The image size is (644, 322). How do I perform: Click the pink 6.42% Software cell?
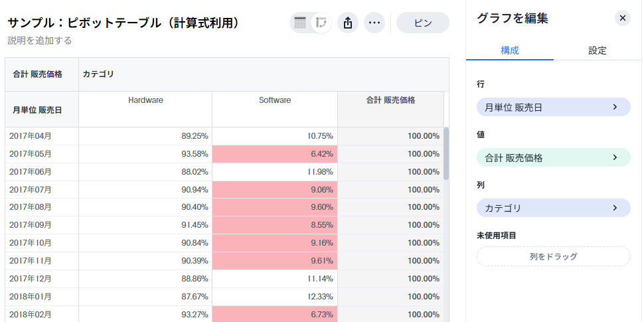coord(275,154)
